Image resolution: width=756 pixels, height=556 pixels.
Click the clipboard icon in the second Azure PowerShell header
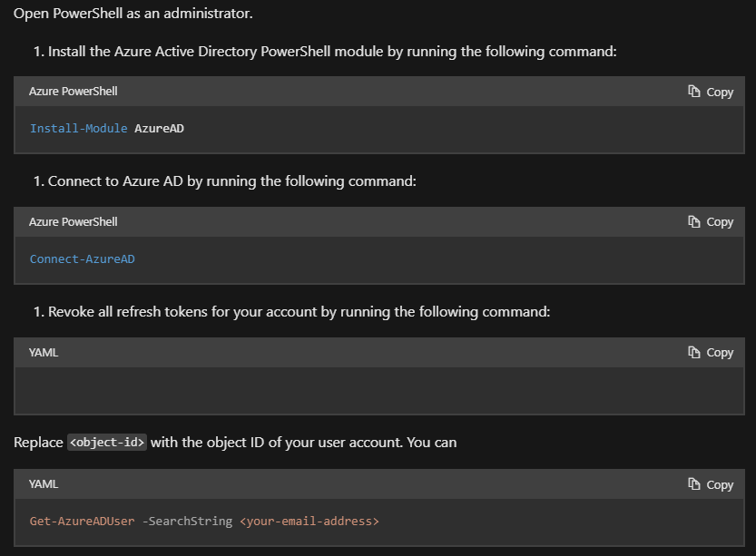pos(694,221)
